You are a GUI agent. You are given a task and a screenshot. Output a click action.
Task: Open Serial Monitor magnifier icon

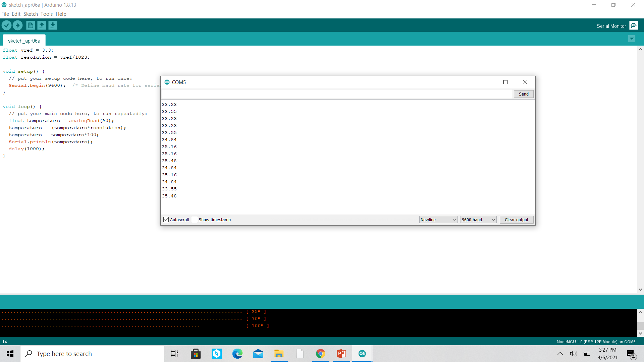(x=634, y=25)
